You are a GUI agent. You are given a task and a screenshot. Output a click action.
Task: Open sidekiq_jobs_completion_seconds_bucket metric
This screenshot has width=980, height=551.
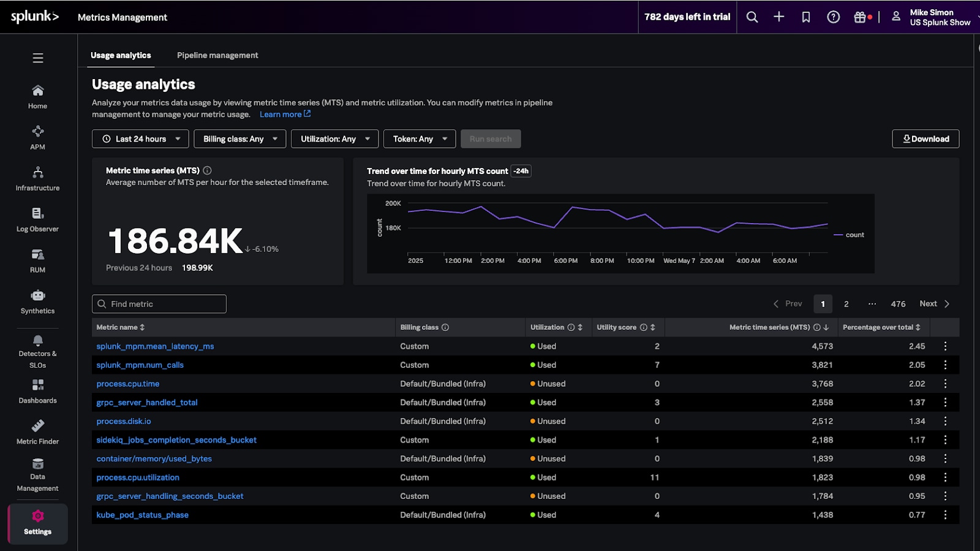(176, 440)
